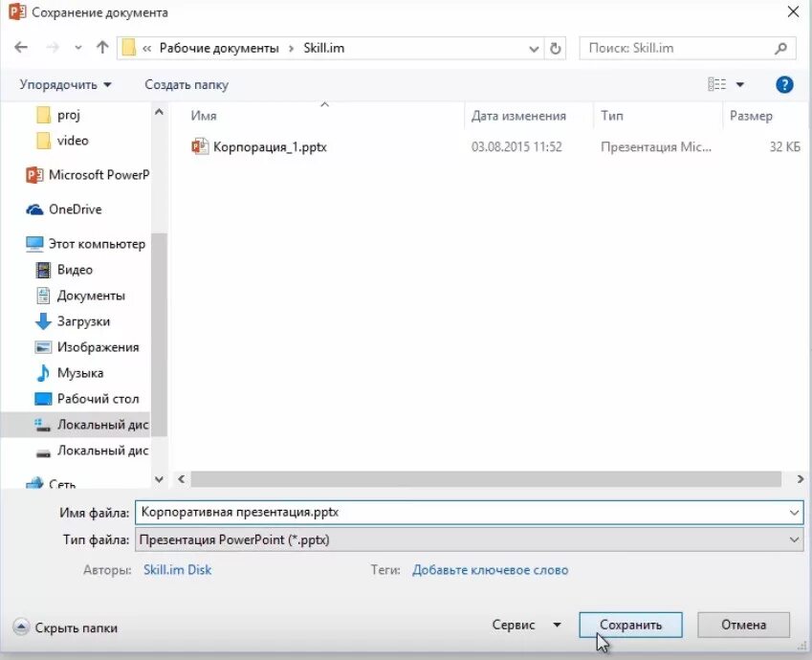Select the second Локальный диск entry
The height and width of the screenshot is (660, 812).
click(92, 451)
